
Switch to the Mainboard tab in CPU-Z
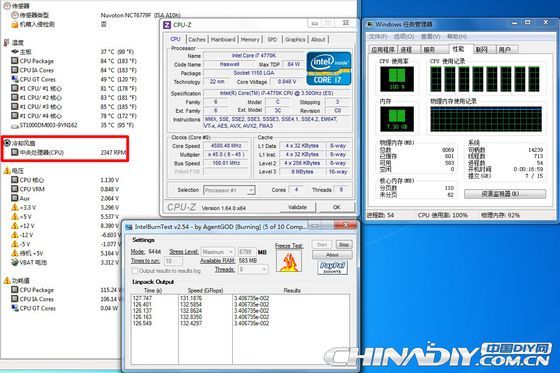[x=223, y=39]
